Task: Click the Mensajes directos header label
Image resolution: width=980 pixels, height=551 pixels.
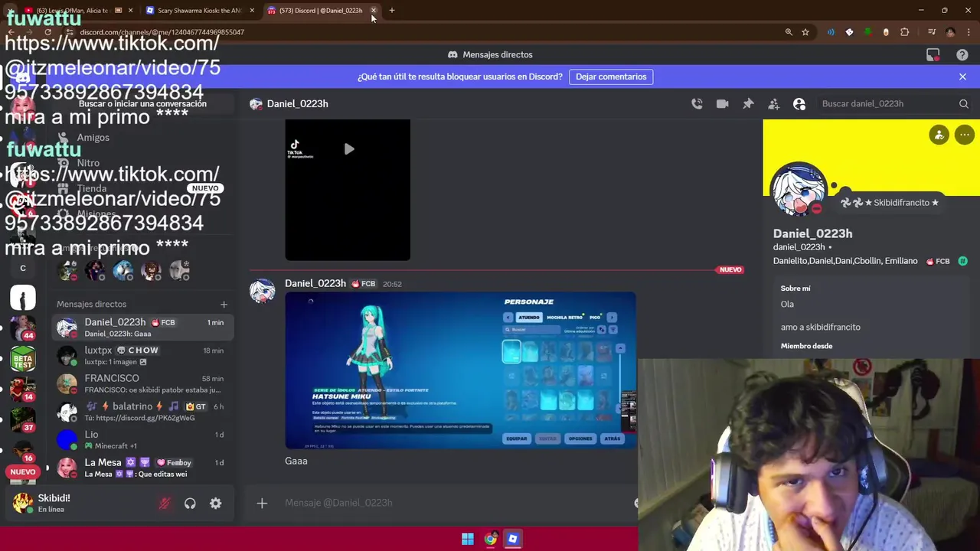Action: point(91,305)
